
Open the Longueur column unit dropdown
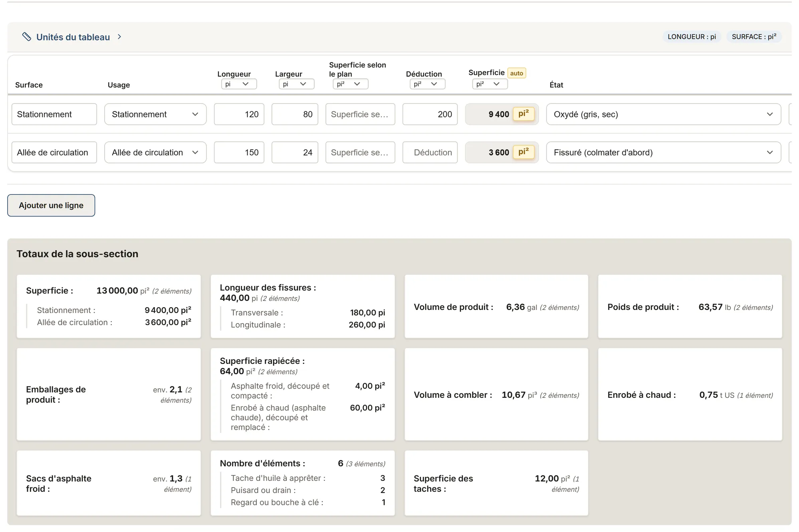tap(239, 84)
